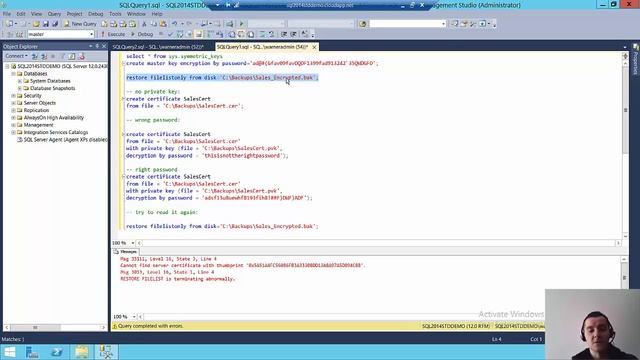Open the Query menu
Screen dimensions: 640x360
click(54, 14)
